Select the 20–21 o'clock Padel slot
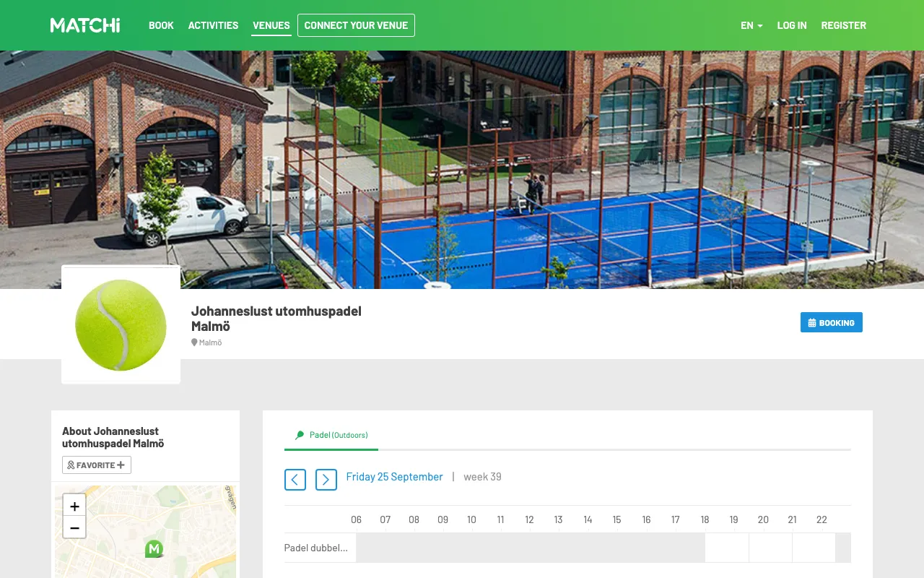The image size is (924, 578). pyautogui.click(x=814, y=548)
